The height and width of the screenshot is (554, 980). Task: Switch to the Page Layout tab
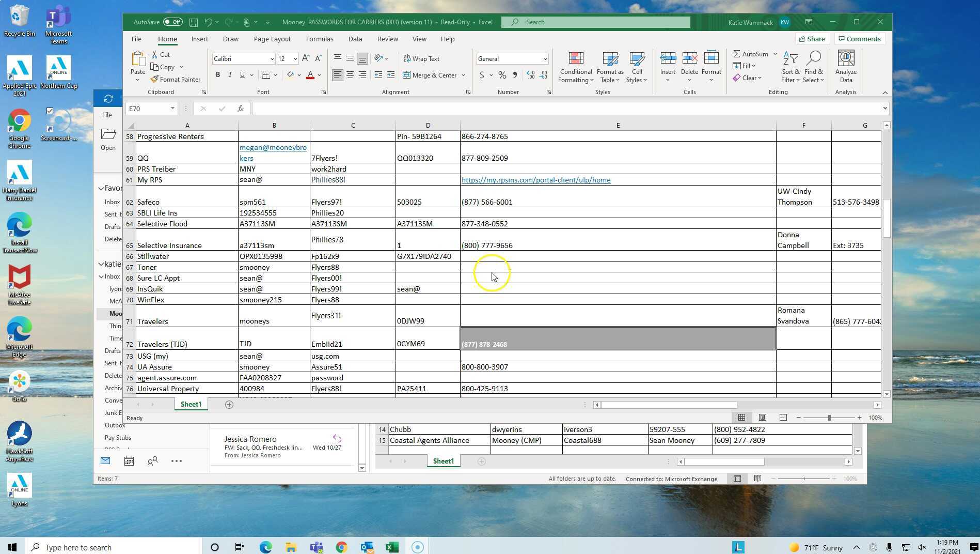coord(272,39)
